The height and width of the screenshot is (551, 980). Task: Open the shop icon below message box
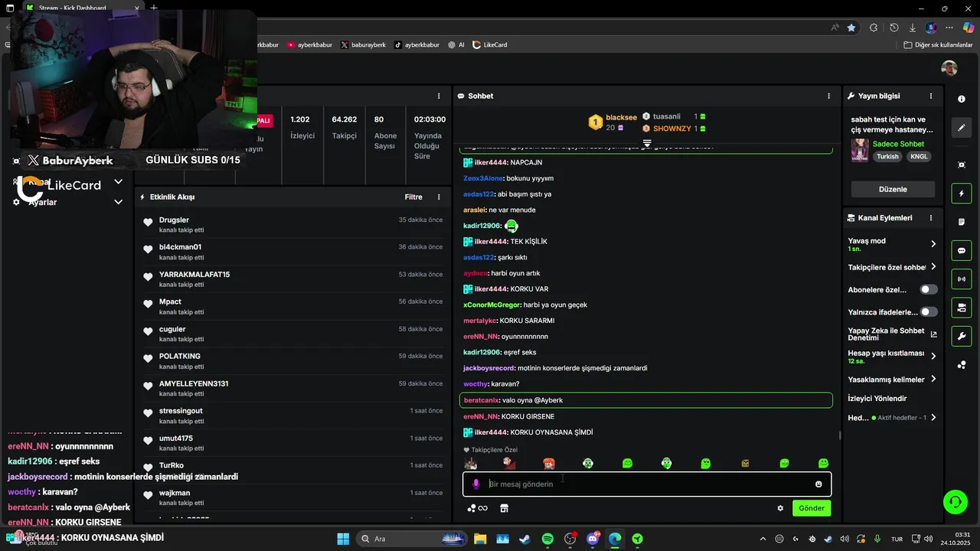point(504,508)
